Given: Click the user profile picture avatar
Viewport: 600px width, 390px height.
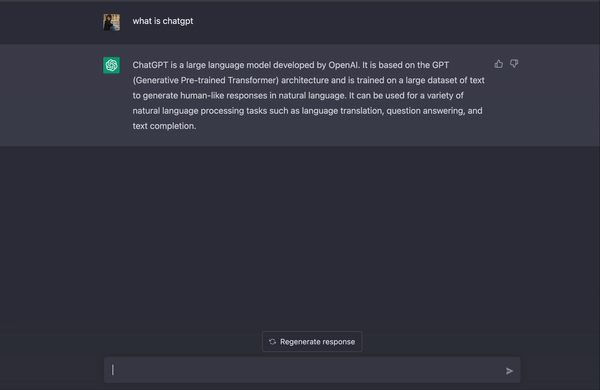Looking at the screenshot, I should pyautogui.click(x=111, y=22).
